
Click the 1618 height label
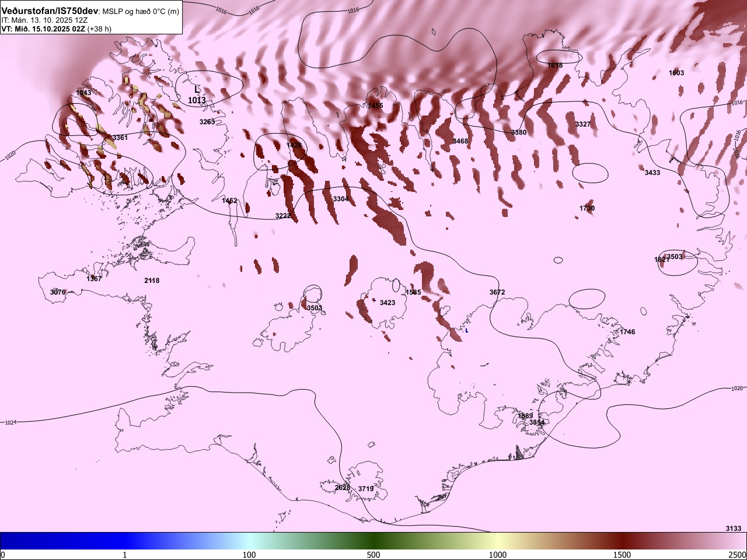point(555,65)
